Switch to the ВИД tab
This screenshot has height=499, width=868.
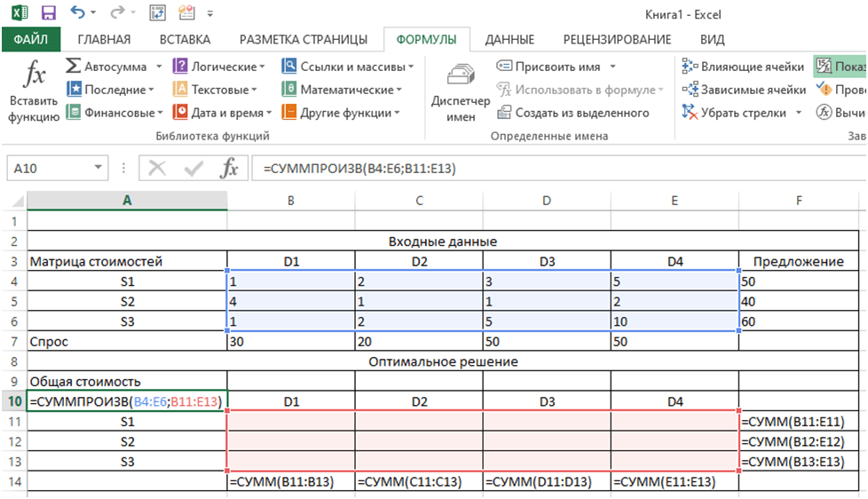click(x=712, y=39)
